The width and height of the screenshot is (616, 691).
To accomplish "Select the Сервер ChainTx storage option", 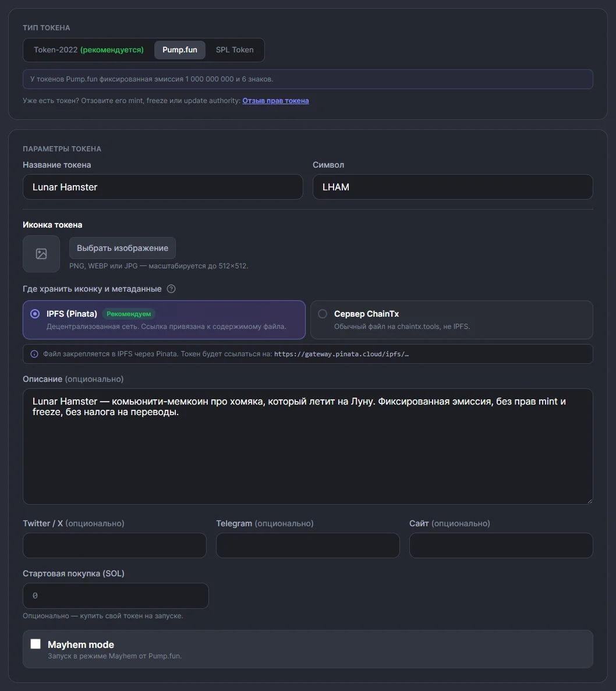I will tap(452, 320).
